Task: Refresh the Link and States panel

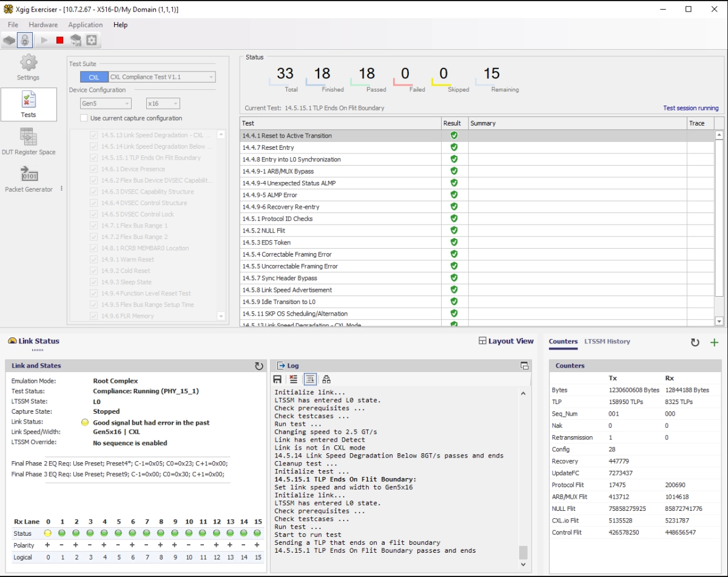Action: tap(259, 366)
